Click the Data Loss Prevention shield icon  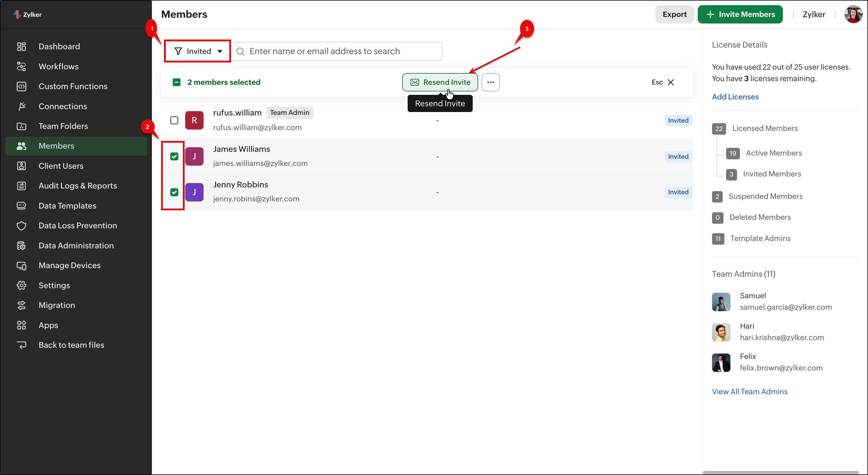[21, 225]
